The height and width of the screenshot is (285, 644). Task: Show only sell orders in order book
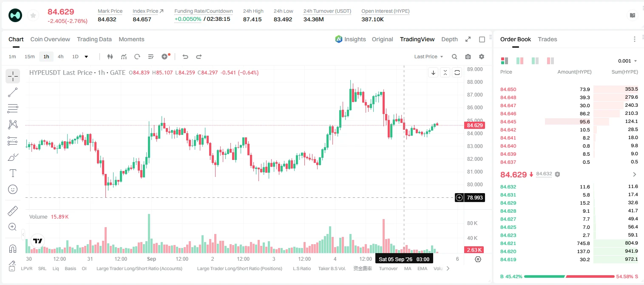point(550,61)
